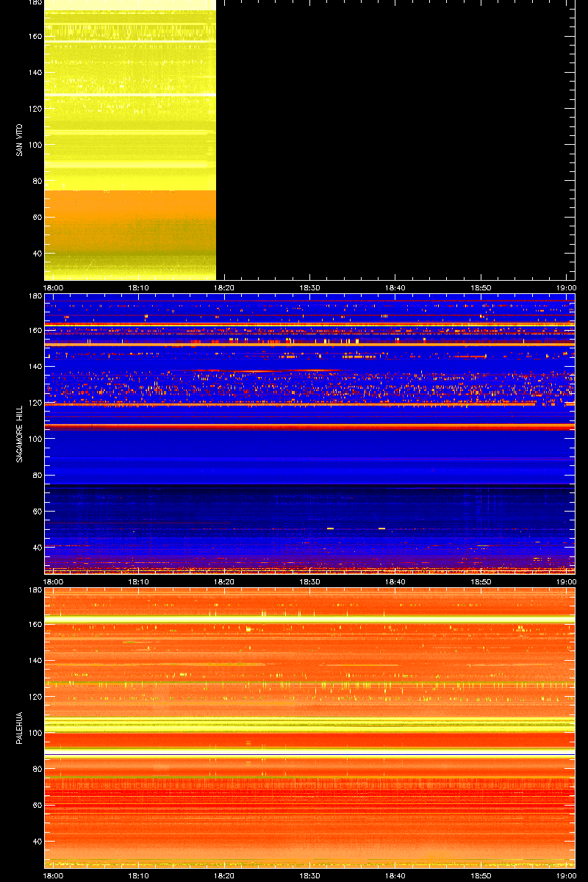Click 19:00 time label under Sagamore Hill plot
Screen dimensions: 588x882
tap(567, 581)
